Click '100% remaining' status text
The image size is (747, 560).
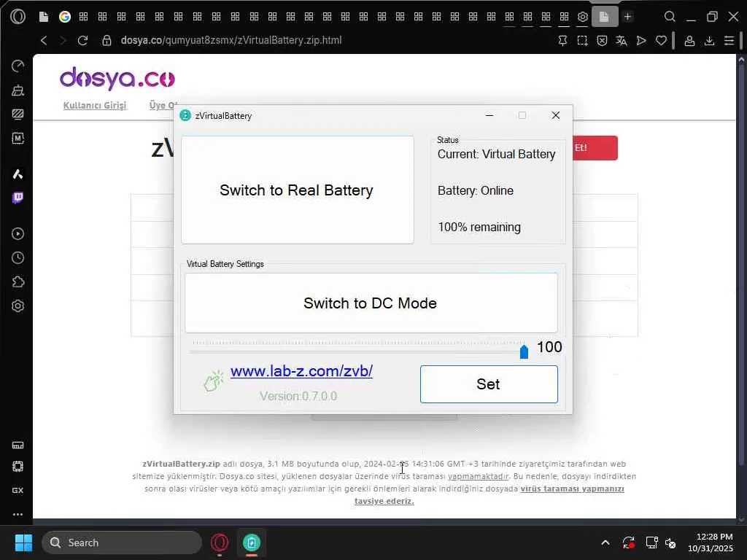click(479, 227)
